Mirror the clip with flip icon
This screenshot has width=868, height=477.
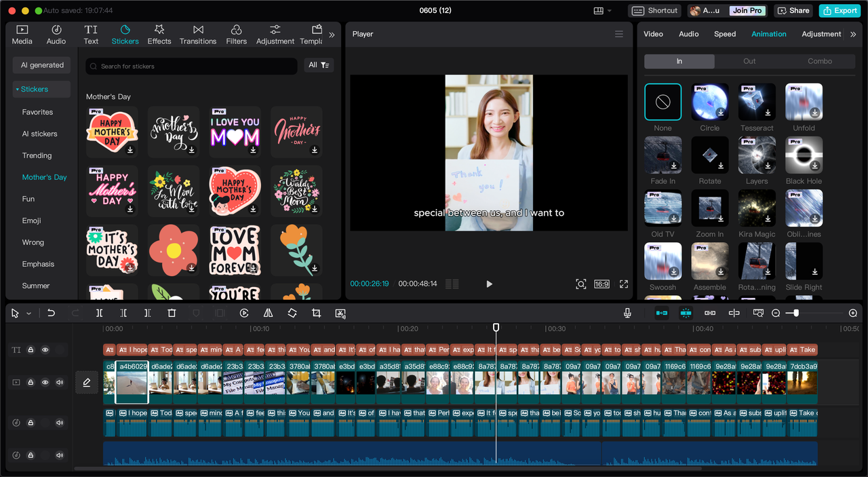click(268, 313)
